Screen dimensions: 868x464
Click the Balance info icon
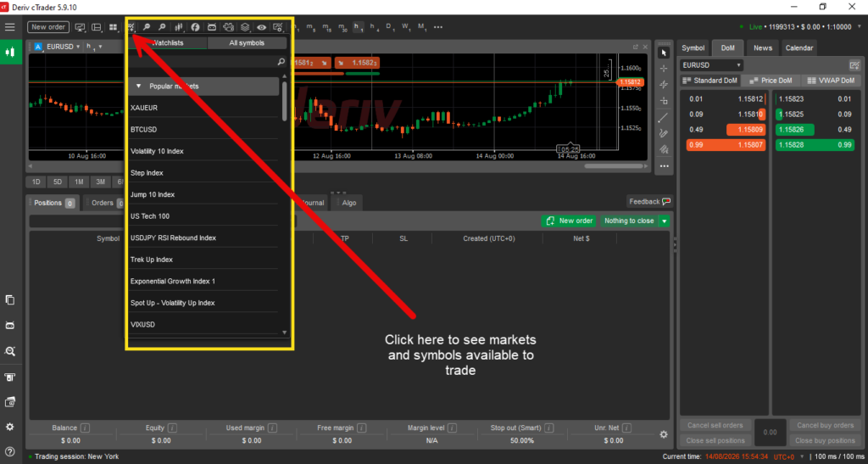pyautogui.click(x=85, y=428)
